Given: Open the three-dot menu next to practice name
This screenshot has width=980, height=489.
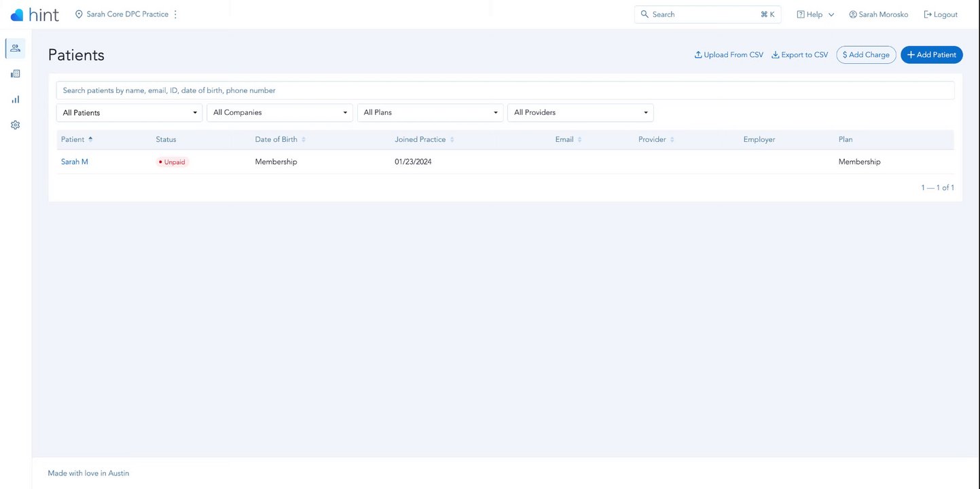Looking at the screenshot, I should pos(175,14).
